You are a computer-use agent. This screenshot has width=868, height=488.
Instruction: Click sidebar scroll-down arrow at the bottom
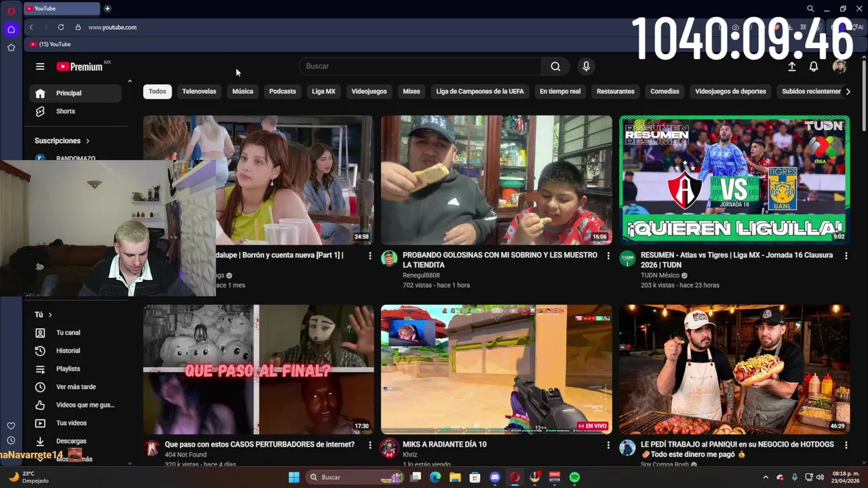130,463
